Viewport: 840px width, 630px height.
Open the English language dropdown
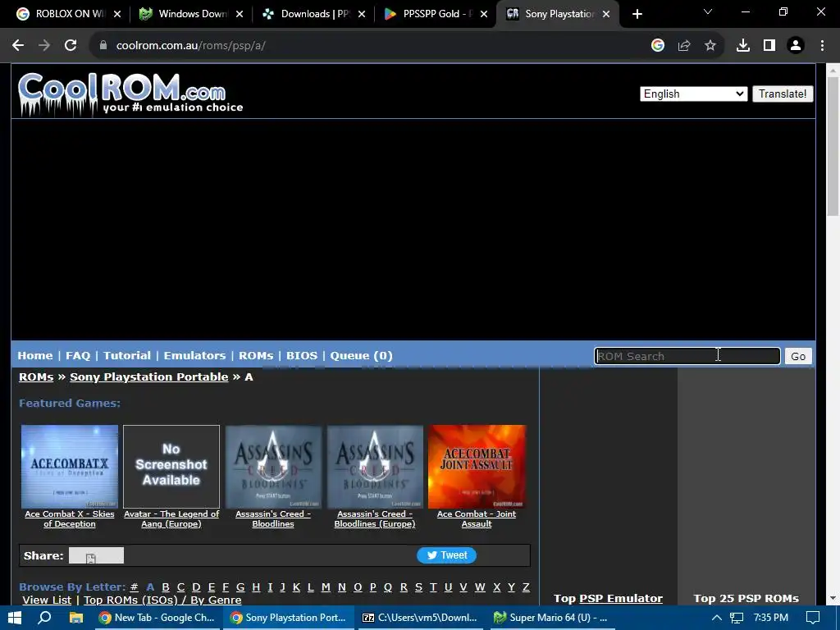click(693, 94)
